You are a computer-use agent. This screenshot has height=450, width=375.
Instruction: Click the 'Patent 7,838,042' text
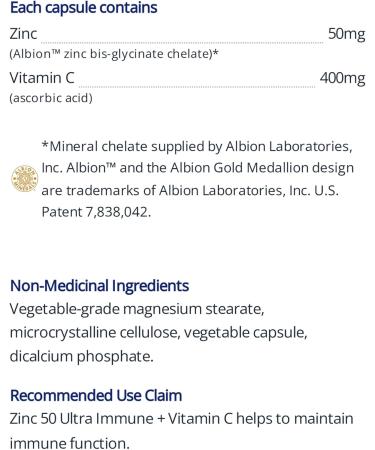tap(96, 212)
